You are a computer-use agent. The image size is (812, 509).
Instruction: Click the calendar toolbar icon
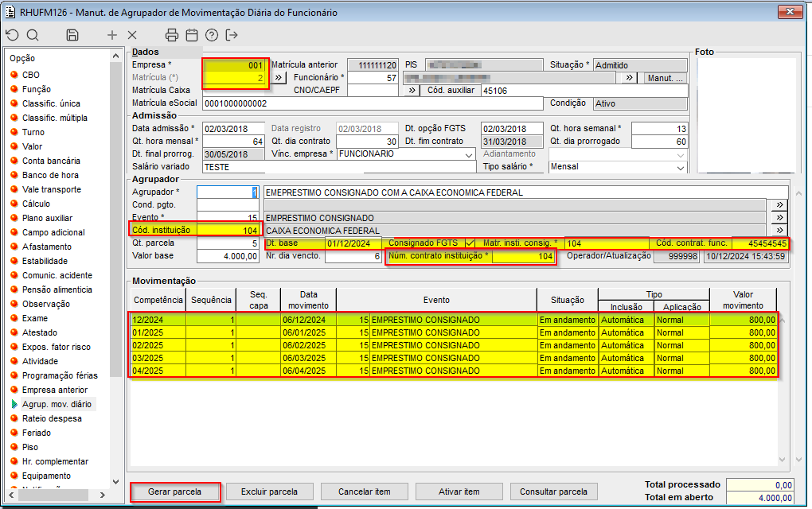[192, 35]
